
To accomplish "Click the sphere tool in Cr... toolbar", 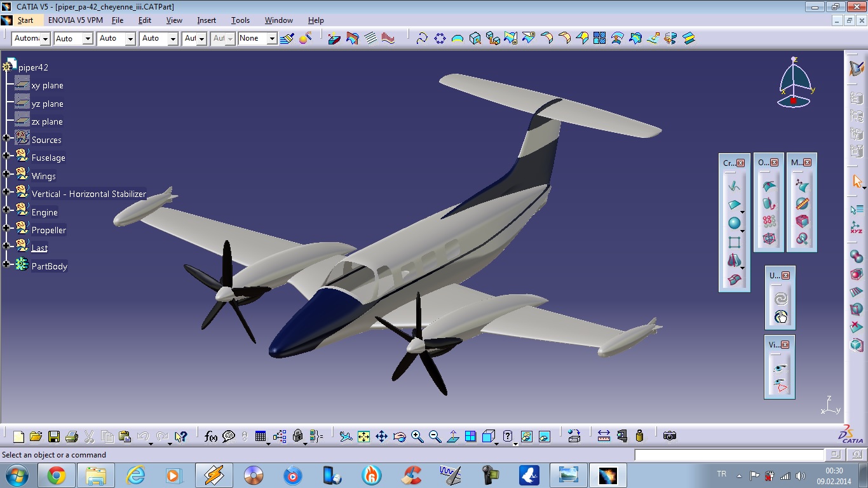I will point(735,224).
